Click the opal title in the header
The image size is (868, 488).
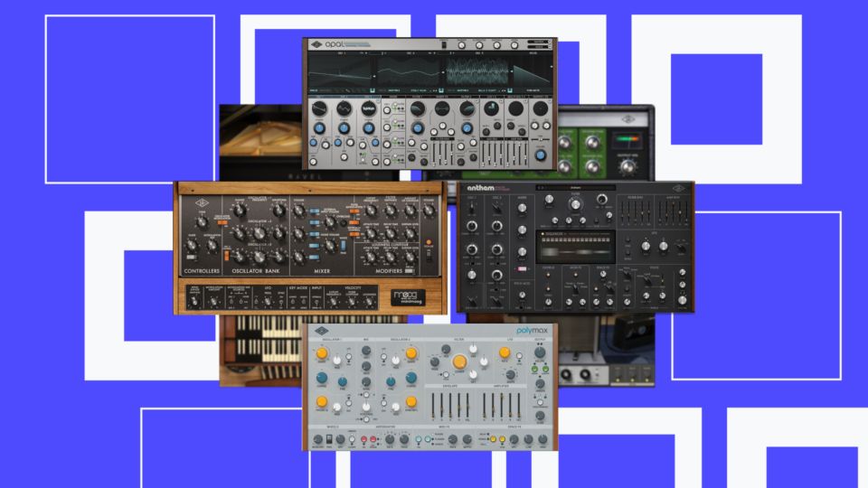pos(335,44)
